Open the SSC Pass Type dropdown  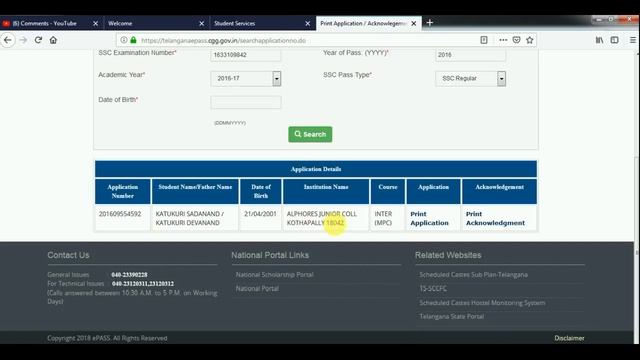coord(470,78)
